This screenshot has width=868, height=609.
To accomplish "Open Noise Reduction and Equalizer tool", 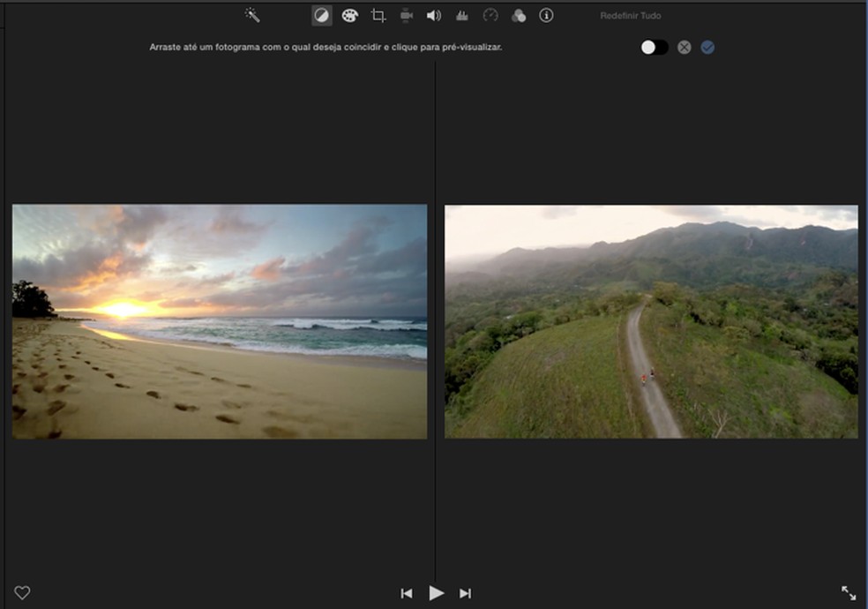I will (461, 15).
